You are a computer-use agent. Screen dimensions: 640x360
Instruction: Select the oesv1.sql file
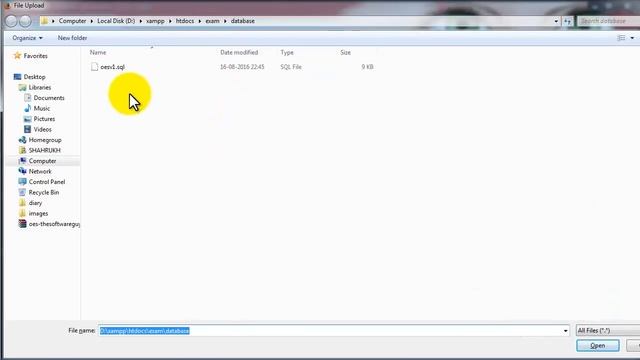click(113, 67)
